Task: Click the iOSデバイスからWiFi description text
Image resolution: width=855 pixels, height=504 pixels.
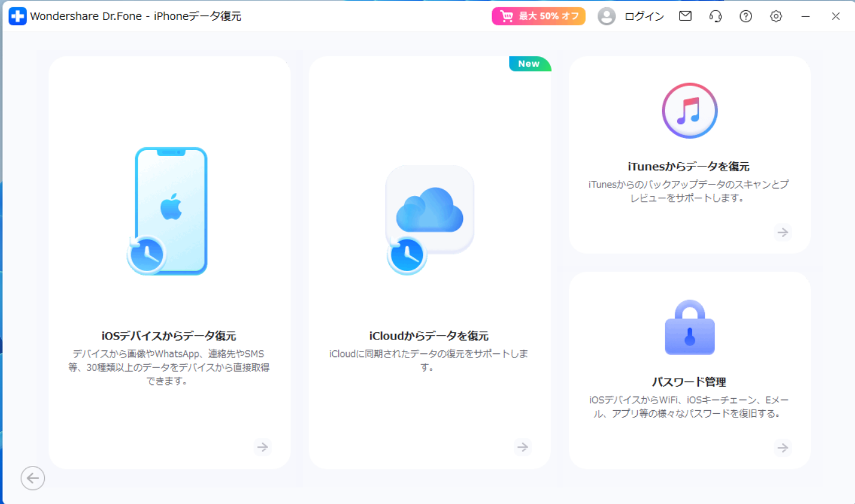Action: 689,407
